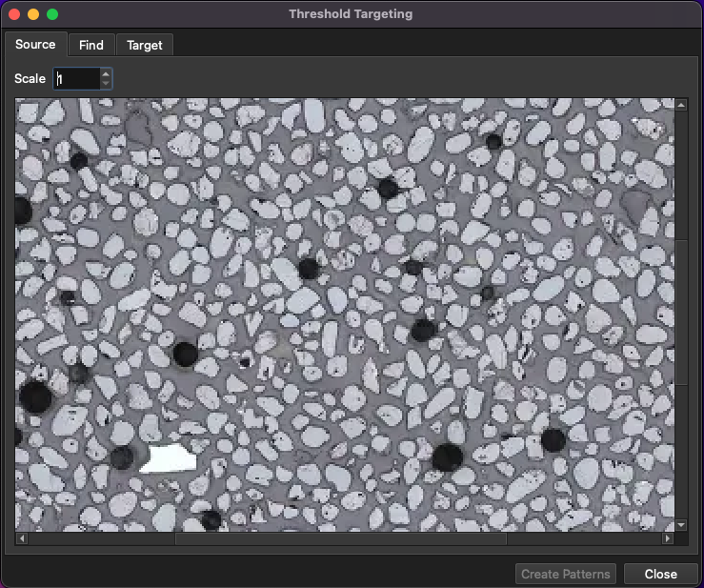Click the horizontal scrollbar right arrow
The width and height of the screenshot is (704, 588).
[x=668, y=538]
